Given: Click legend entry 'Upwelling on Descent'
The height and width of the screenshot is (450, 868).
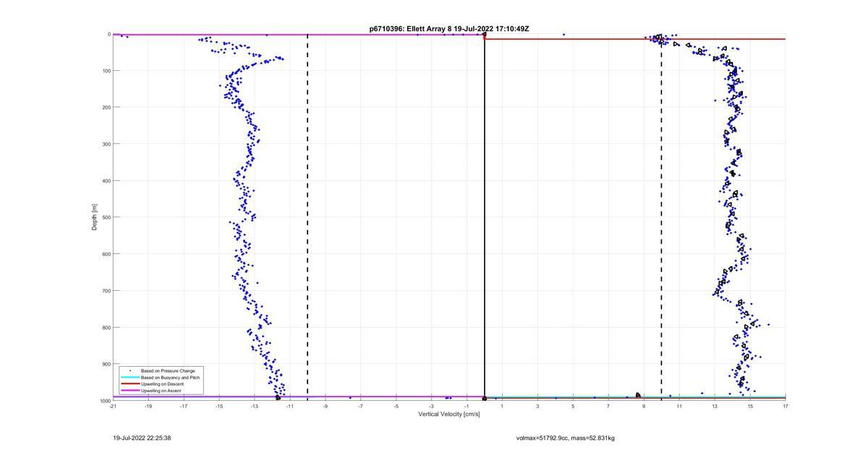Looking at the screenshot, I should pyautogui.click(x=162, y=384).
